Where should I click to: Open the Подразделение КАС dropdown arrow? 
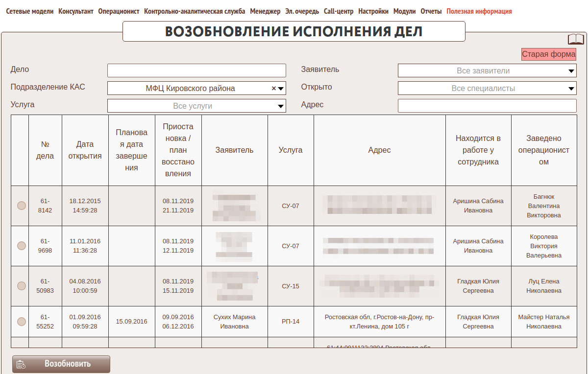[281, 89]
